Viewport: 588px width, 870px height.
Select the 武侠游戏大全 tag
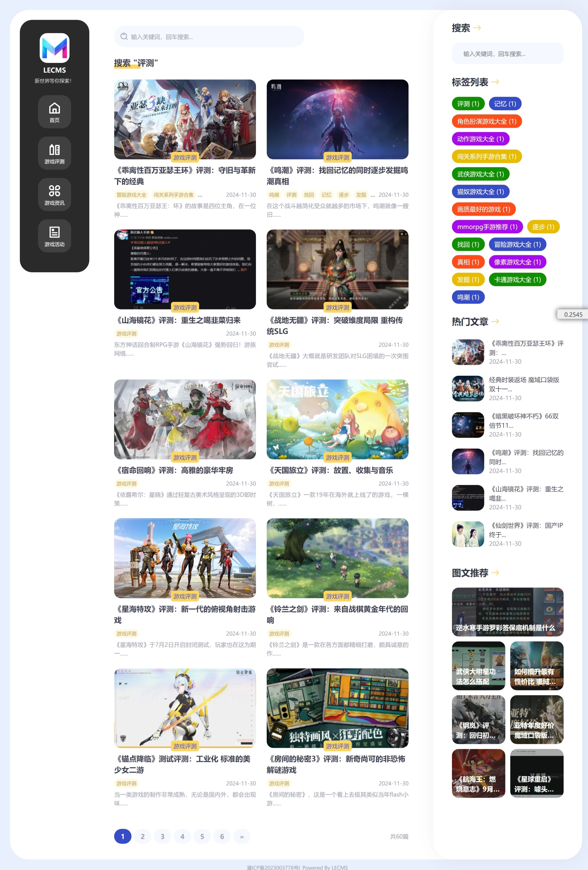pyautogui.click(x=480, y=174)
